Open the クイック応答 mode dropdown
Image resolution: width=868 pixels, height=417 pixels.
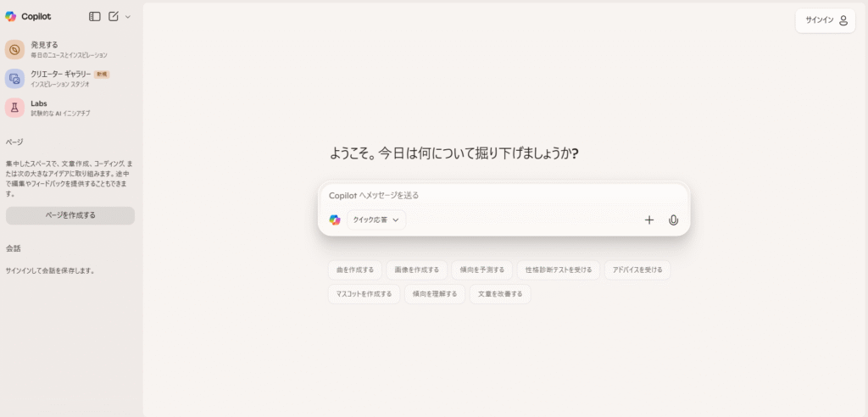pos(376,220)
